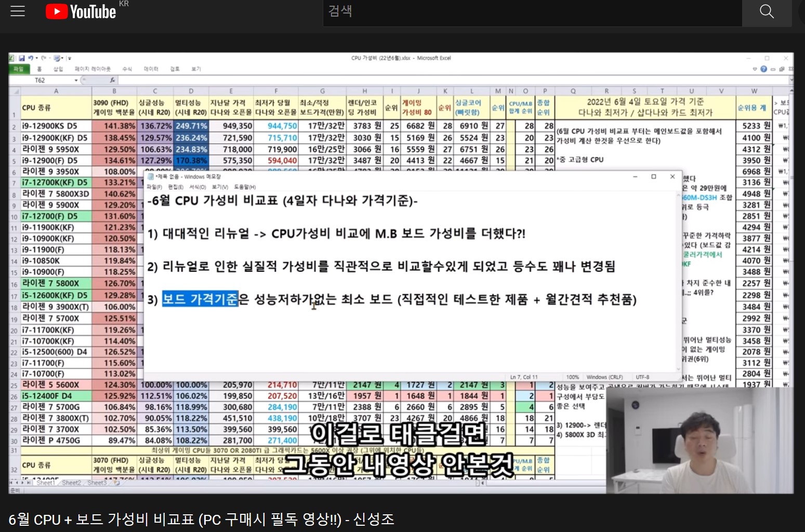
Task: Open Notepad 파일(F) menu
Action: 154,187
